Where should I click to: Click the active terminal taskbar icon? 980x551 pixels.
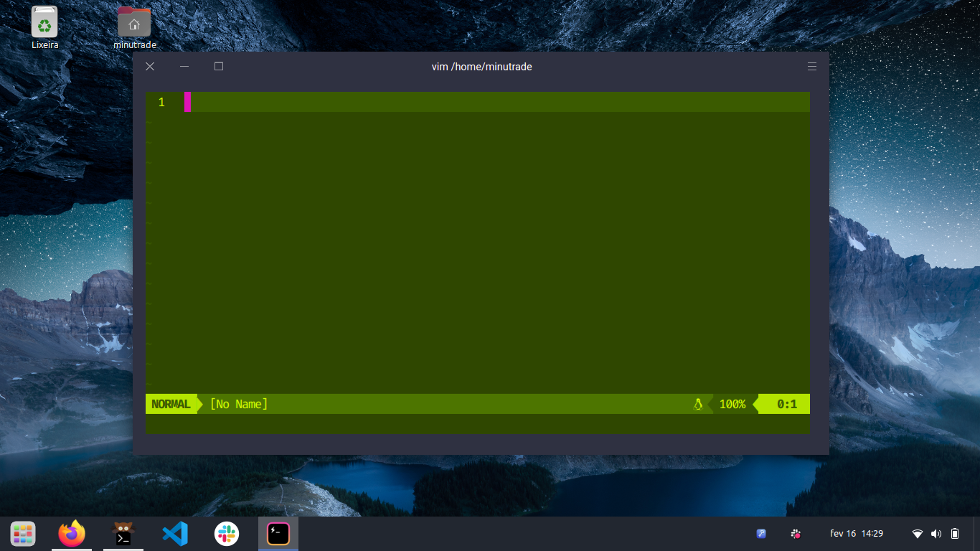(278, 533)
